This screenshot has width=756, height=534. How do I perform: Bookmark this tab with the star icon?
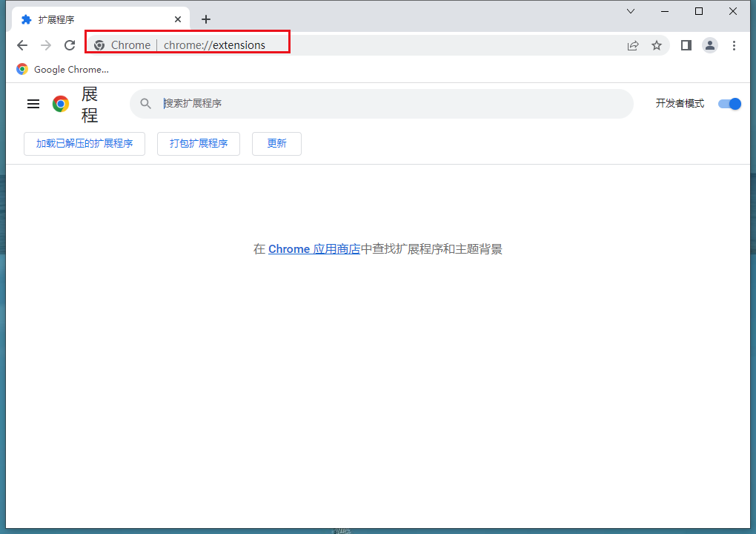657,45
